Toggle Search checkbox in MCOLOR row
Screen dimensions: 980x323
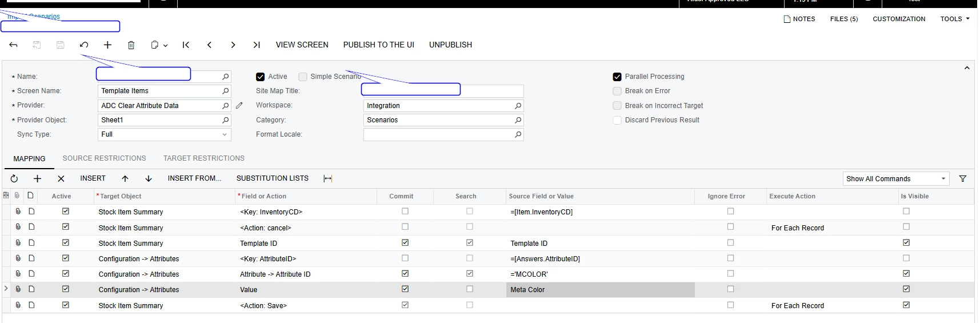(x=470, y=273)
